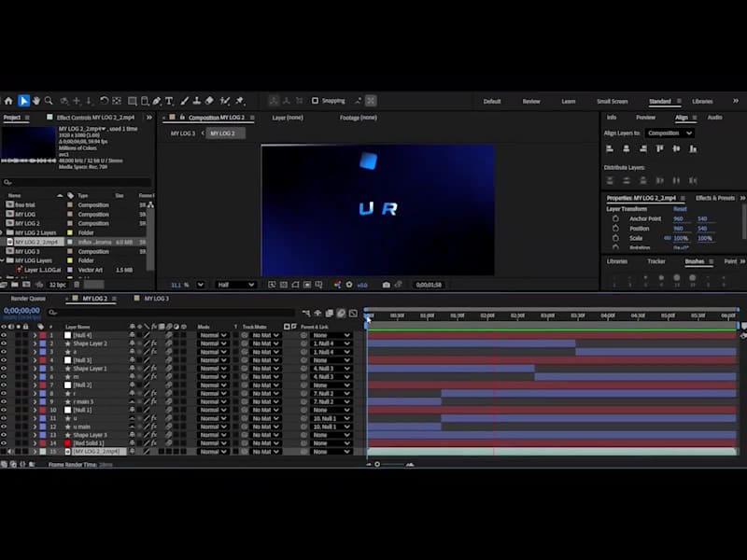Select the Brush tool
The height and width of the screenshot is (560, 747).
(184, 101)
